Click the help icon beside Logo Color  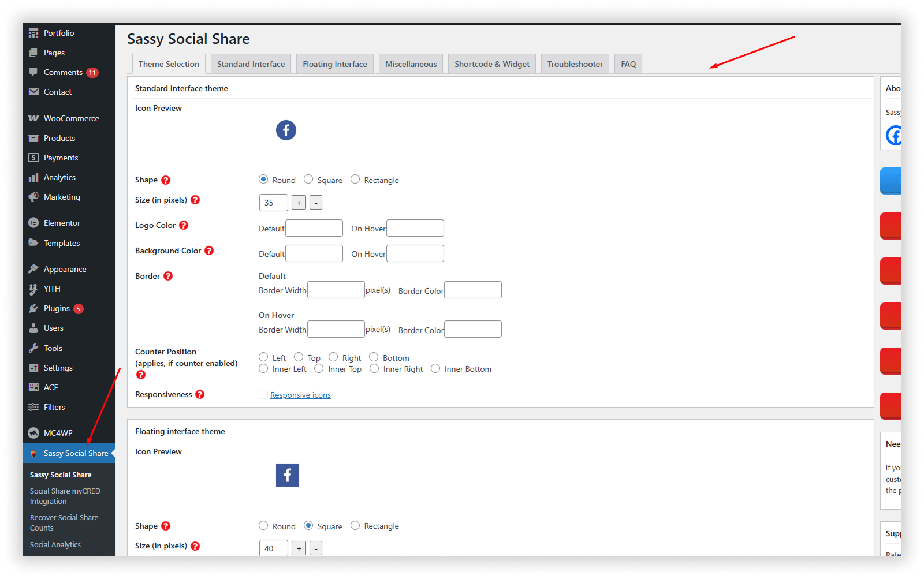(184, 225)
